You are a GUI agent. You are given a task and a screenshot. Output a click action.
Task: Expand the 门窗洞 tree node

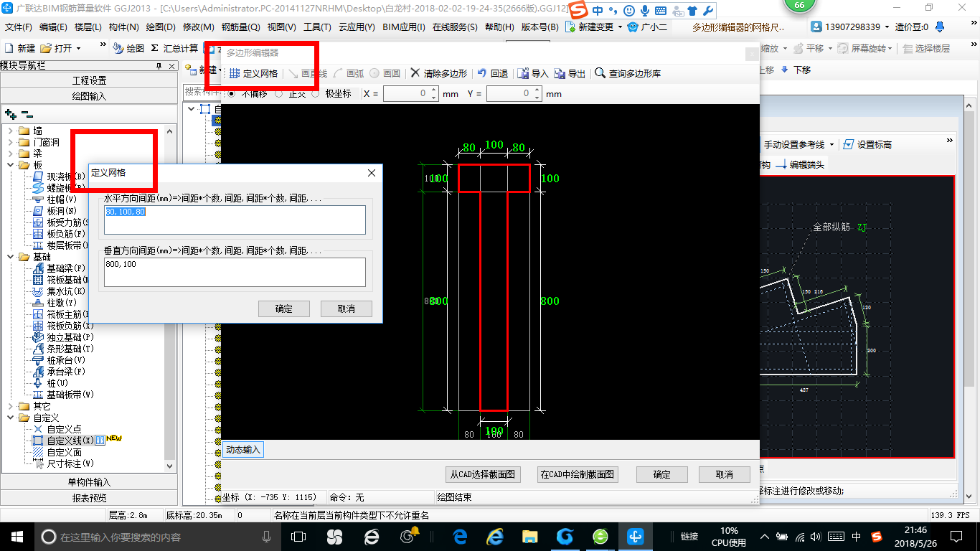(x=10, y=142)
